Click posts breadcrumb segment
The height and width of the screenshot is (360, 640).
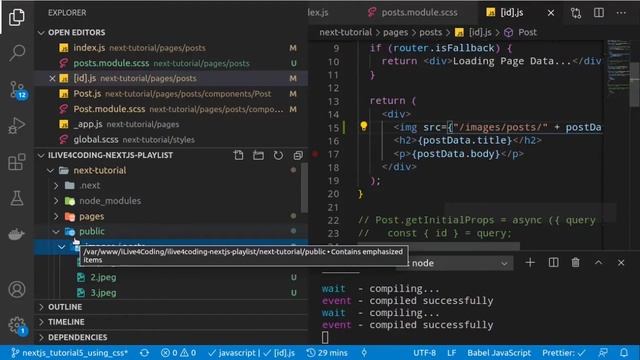tap(431, 33)
